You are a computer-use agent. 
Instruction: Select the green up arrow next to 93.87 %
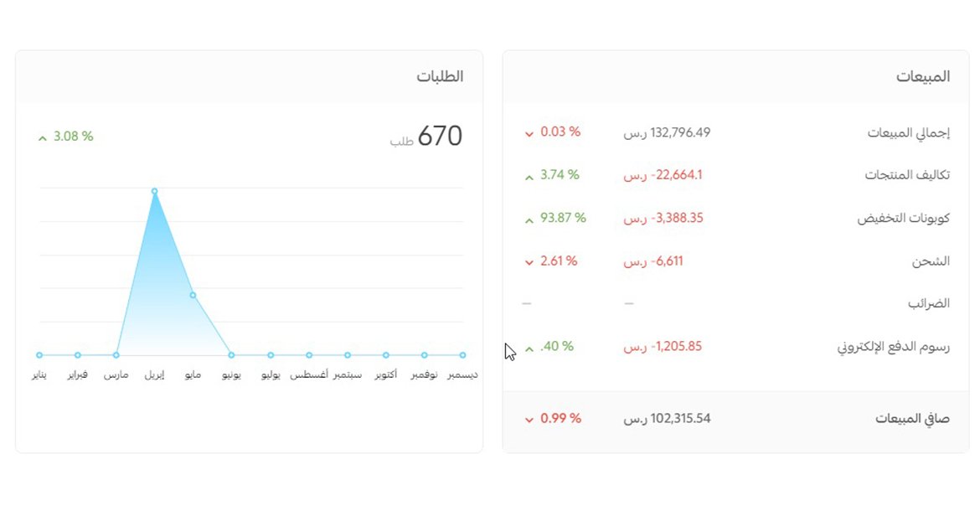tap(529, 220)
